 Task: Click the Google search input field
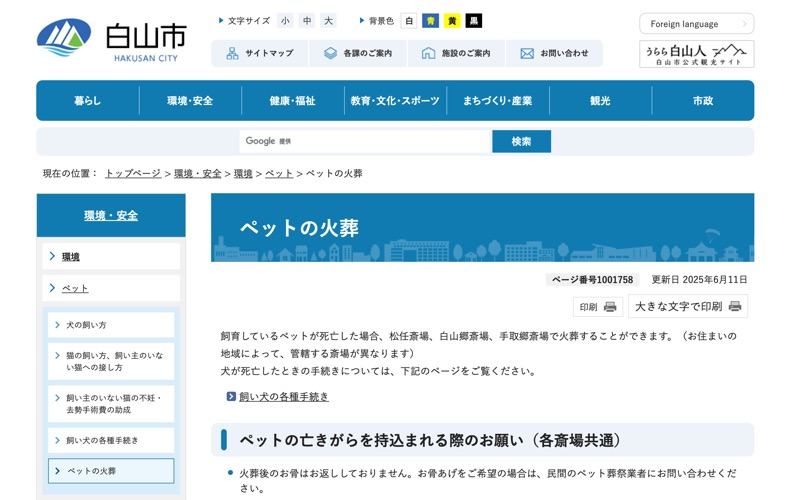pyautogui.click(x=364, y=141)
